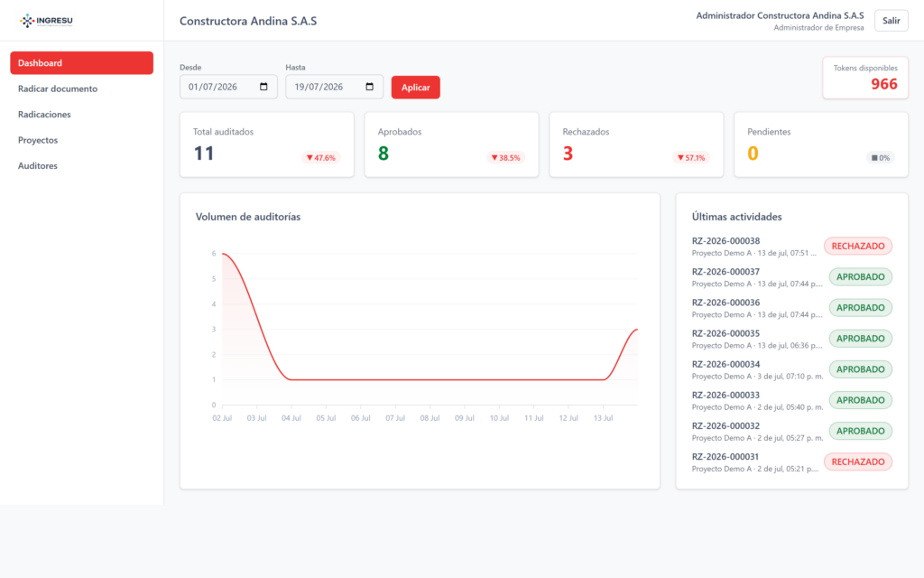Click the 13 Jul point on the chart
This screenshot has width=924, height=578.
tap(604, 379)
